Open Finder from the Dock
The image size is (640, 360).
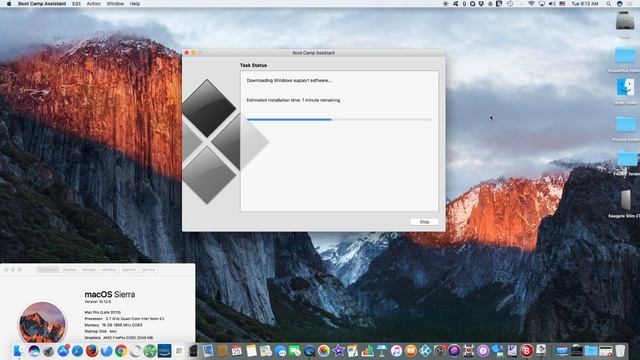(x=18, y=351)
